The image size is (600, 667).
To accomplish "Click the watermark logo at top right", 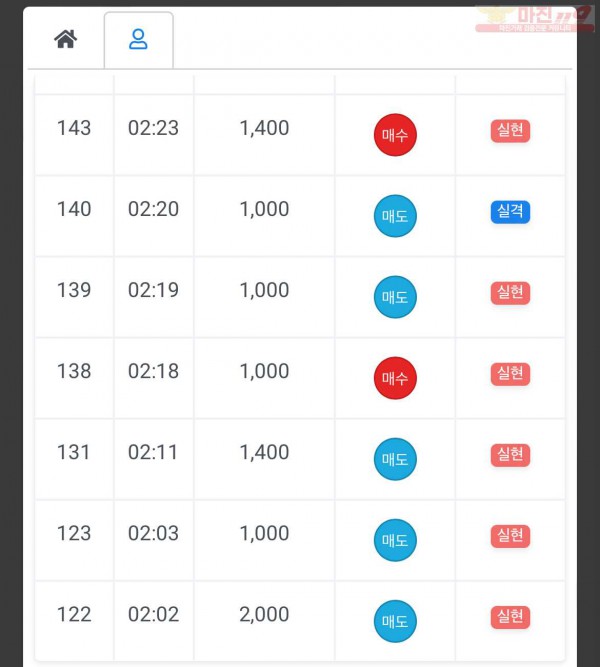I will (534, 19).
